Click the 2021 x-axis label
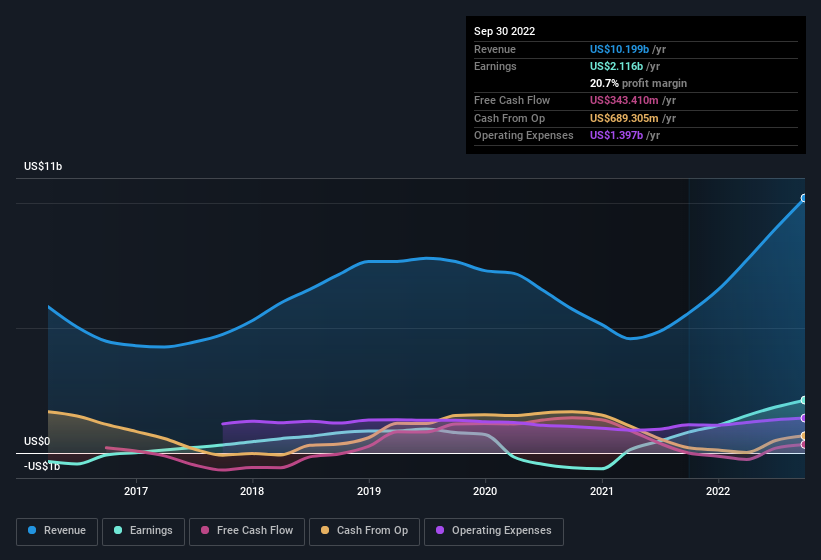Image resolution: width=821 pixels, height=560 pixels. [602, 491]
